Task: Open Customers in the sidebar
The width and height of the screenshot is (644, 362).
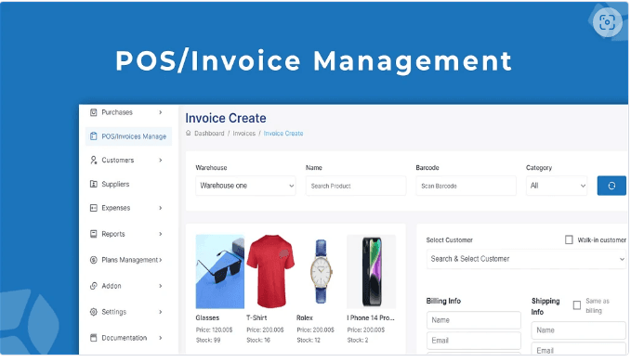Action: (x=118, y=160)
